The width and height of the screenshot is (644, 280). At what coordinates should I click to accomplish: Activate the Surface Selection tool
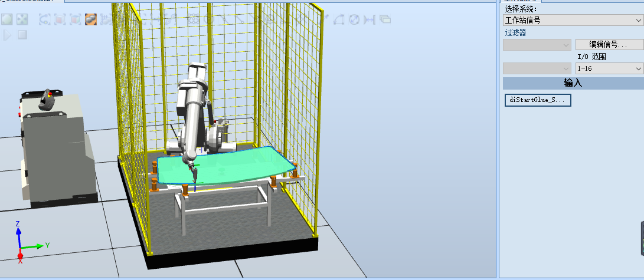[x=60, y=19]
